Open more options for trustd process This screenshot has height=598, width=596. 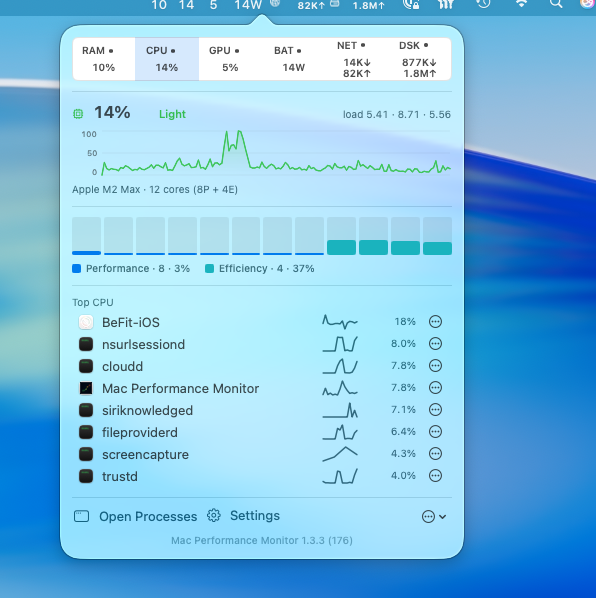coord(435,476)
